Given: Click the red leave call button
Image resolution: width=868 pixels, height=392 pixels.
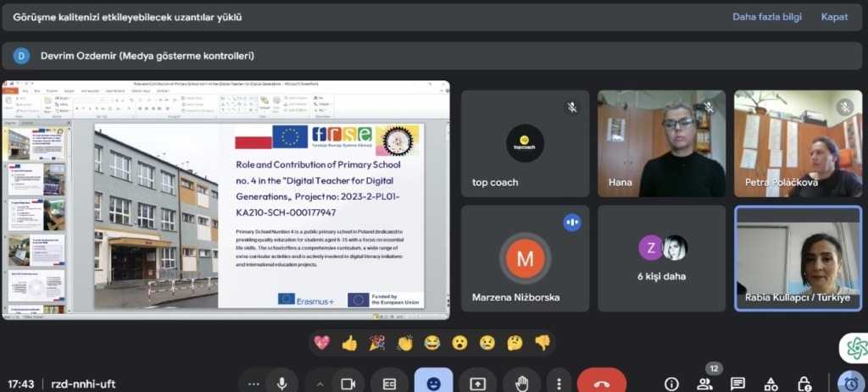Looking at the screenshot, I should pos(602,383).
